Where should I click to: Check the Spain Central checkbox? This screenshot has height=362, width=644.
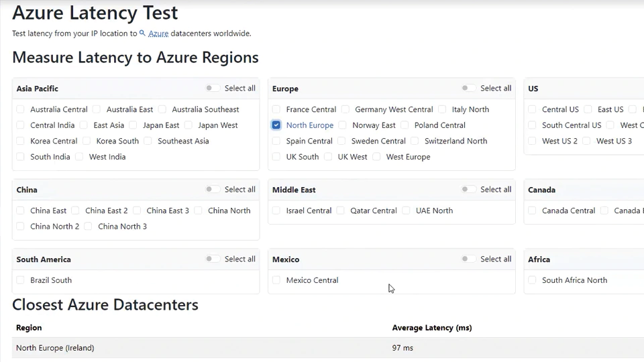(x=276, y=141)
